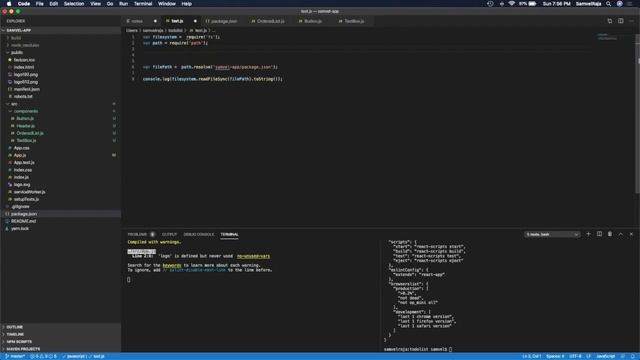Open robots.txt in the explorer

pyautogui.click(x=60, y=96)
